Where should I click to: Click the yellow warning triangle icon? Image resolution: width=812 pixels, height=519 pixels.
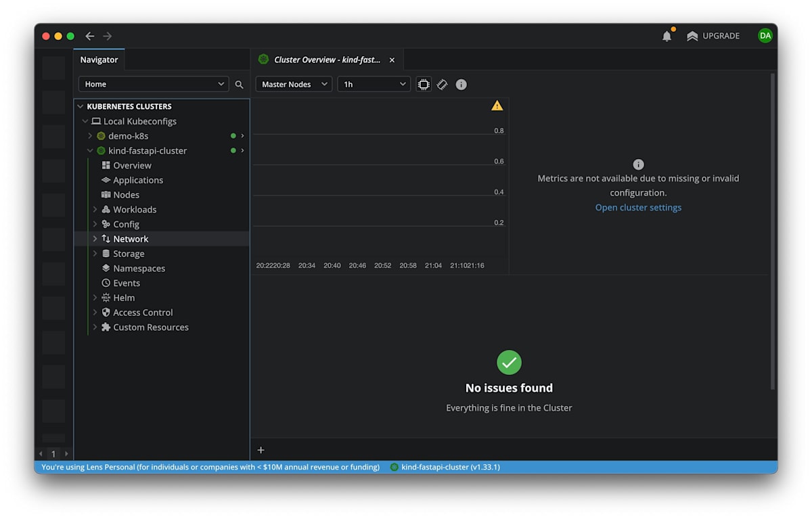coord(497,106)
